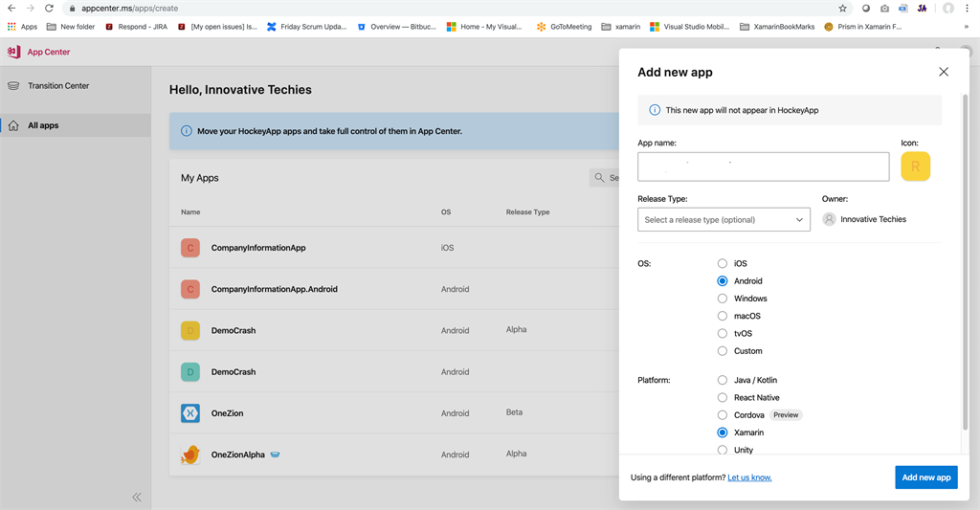Click the HockeyApp badge next to OneZionAlpha

click(275, 455)
